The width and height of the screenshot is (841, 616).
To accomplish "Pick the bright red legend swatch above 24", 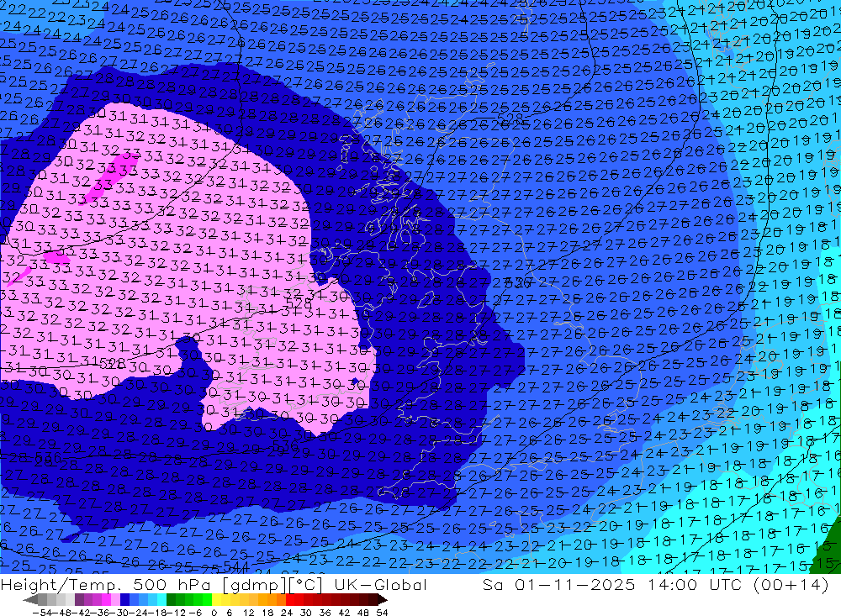I will [290, 600].
